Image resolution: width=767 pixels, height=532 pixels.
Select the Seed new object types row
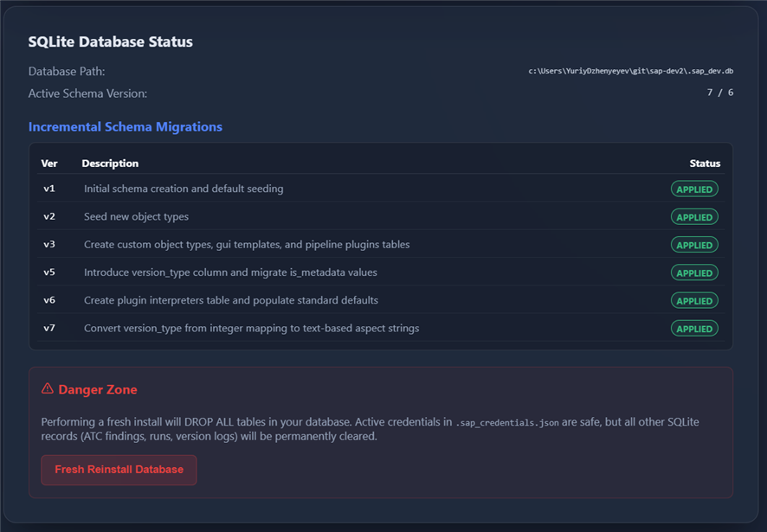click(x=381, y=216)
